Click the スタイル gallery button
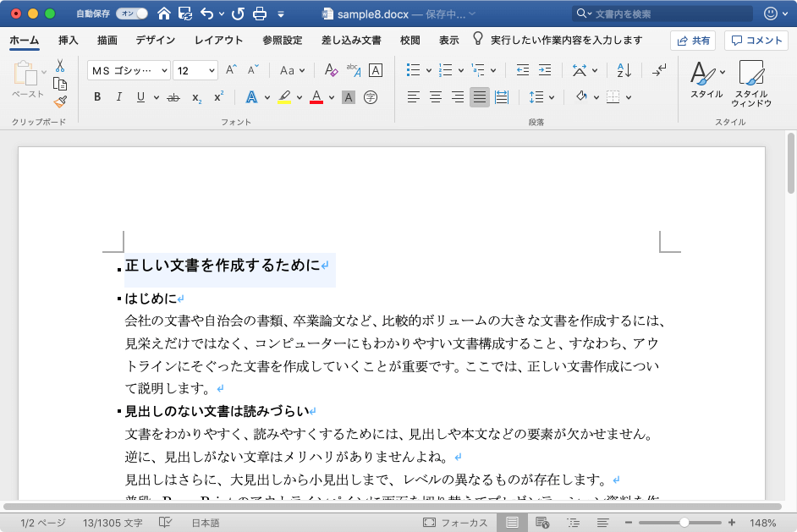The width and height of the screenshot is (797, 532). click(x=707, y=80)
